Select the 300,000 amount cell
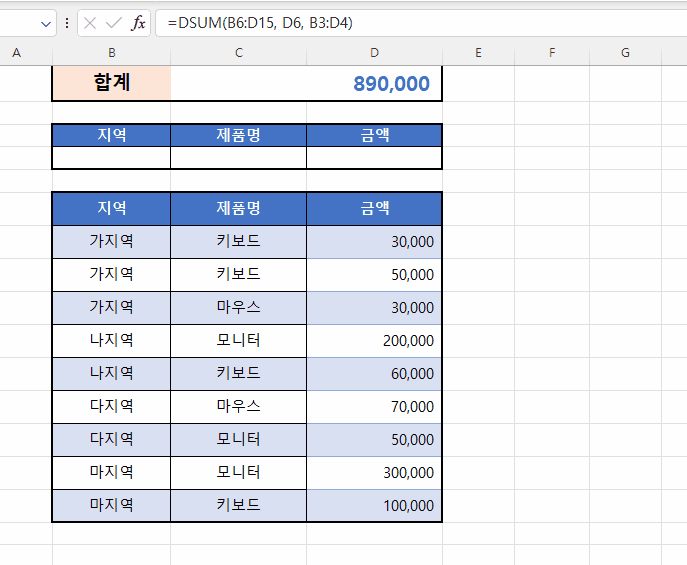This screenshot has height=565, width=687. tap(374, 473)
